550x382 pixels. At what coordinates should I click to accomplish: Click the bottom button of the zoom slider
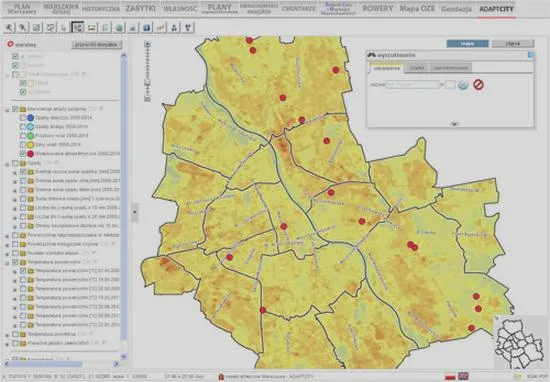point(148,99)
